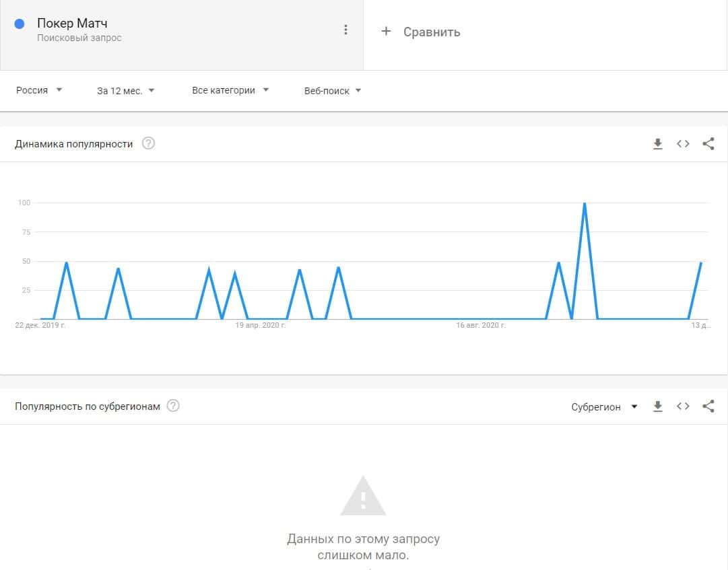Open the Россия region dropdown
This screenshot has width=728, height=570.
(39, 90)
